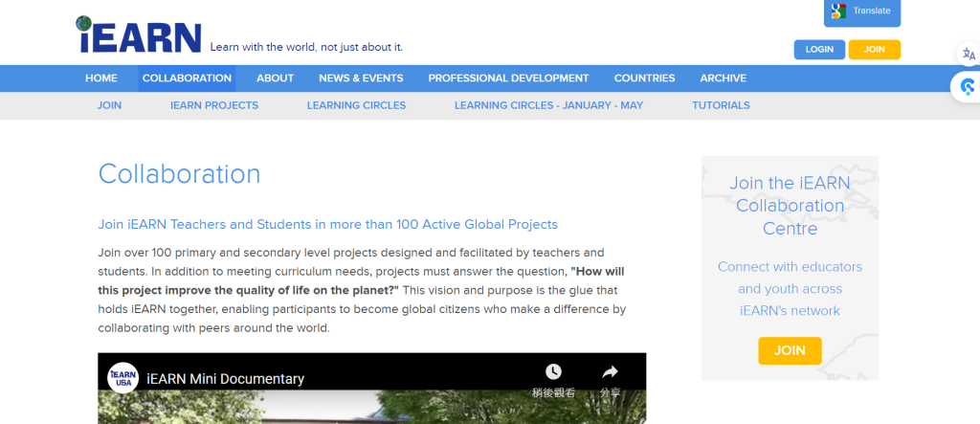Open the Google Translate widget
The image size is (980, 424).
(x=861, y=11)
